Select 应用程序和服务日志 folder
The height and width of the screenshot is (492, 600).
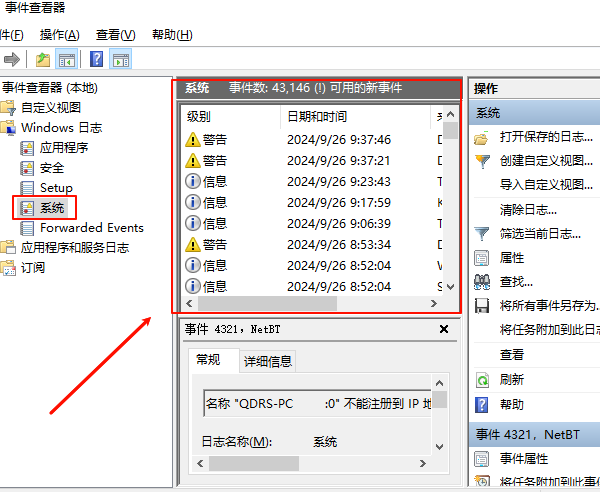(75, 248)
